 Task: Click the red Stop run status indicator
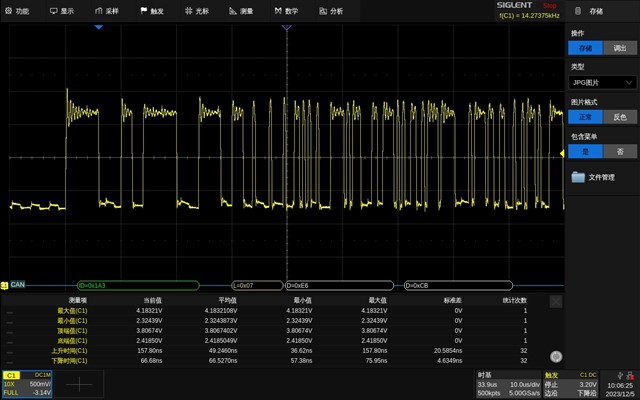coord(549,6)
